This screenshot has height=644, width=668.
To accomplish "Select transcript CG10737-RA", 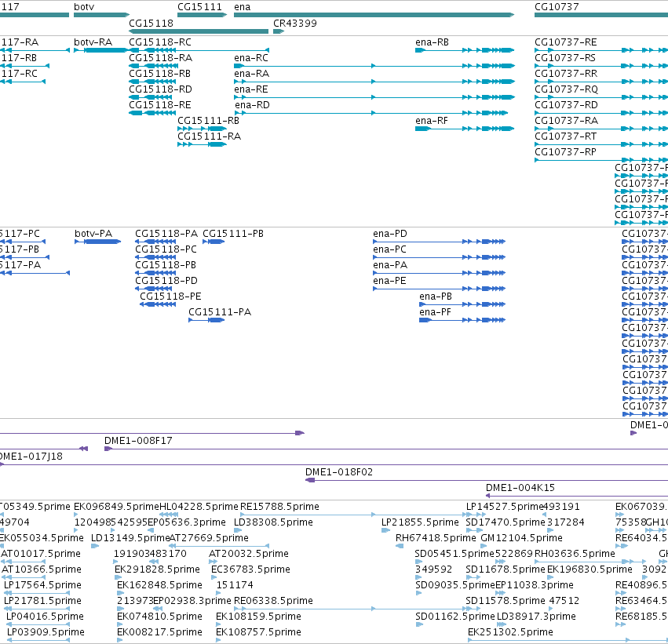I will pos(567,121).
